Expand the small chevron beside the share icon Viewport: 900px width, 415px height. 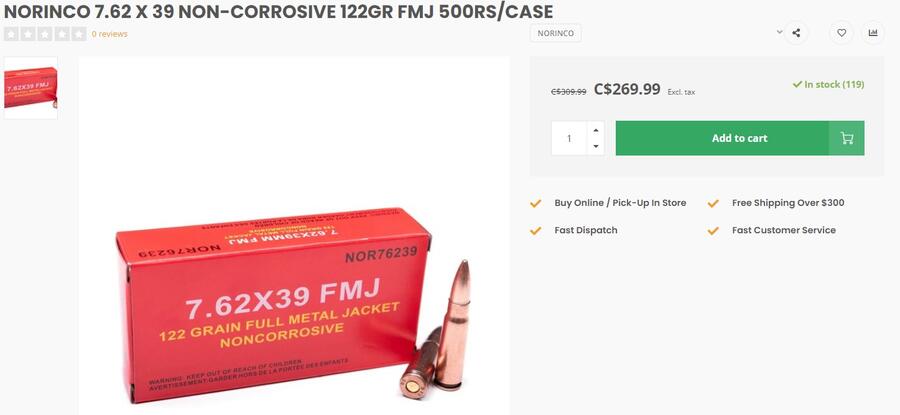[x=779, y=32]
